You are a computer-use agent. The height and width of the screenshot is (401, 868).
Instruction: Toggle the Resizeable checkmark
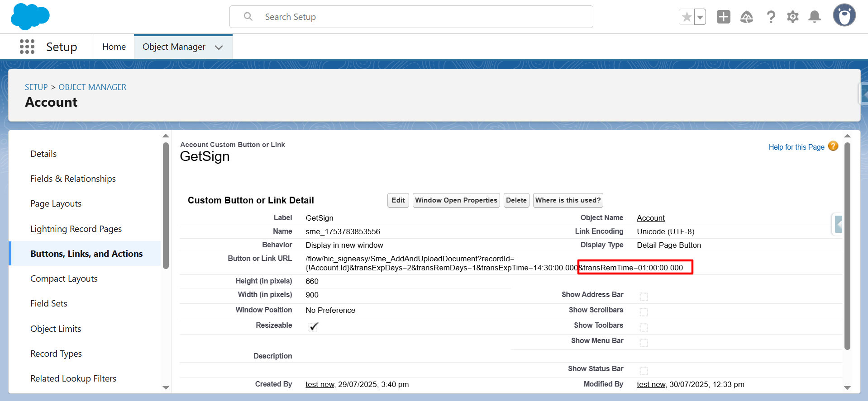[313, 326]
